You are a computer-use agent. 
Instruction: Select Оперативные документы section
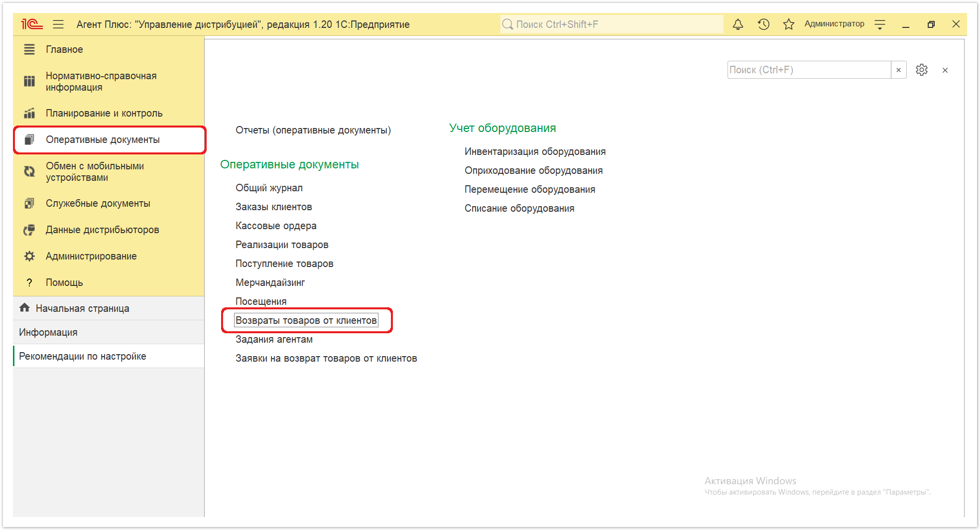pyautogui.click(x=109, y=139)
